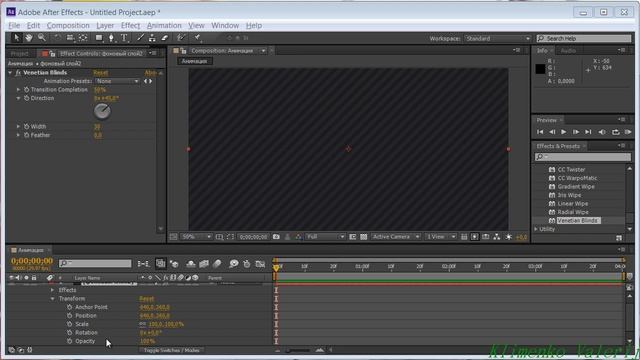Take a snapshot with camera icon
Viewport: 640px width, 360px height.
(276, 237)
